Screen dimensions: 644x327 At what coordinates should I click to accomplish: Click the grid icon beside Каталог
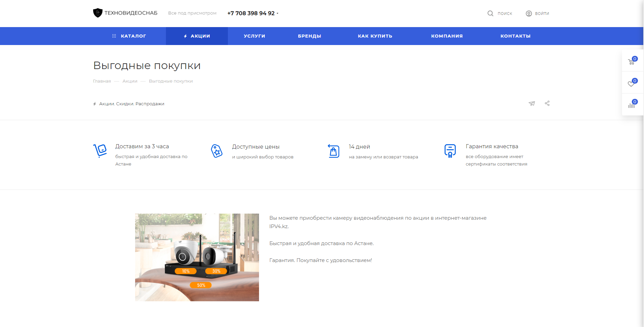coord(114,36)
